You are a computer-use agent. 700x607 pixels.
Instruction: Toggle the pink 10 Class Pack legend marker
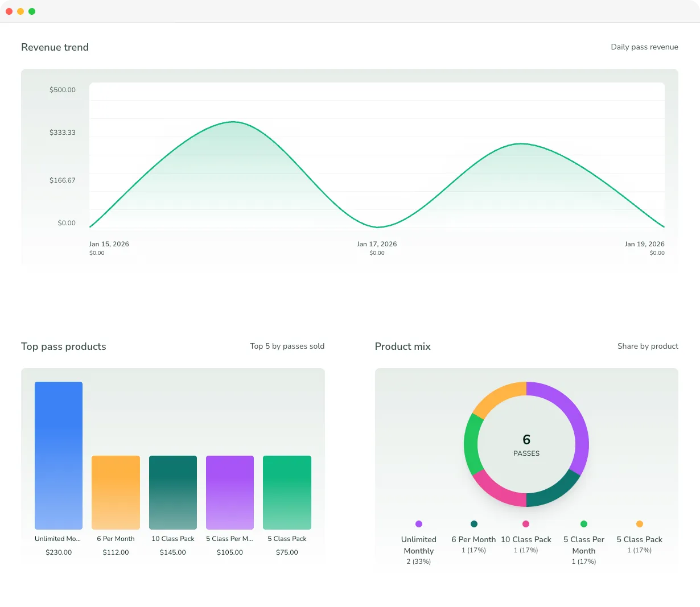[x=525, y=523]
